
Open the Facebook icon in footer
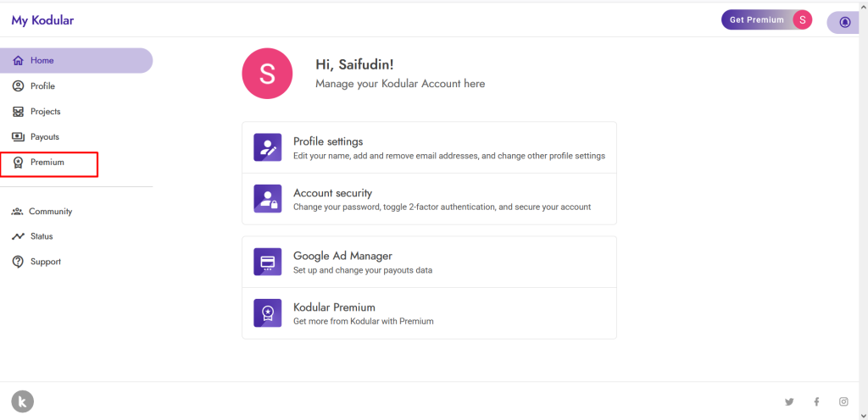point(816,401)
